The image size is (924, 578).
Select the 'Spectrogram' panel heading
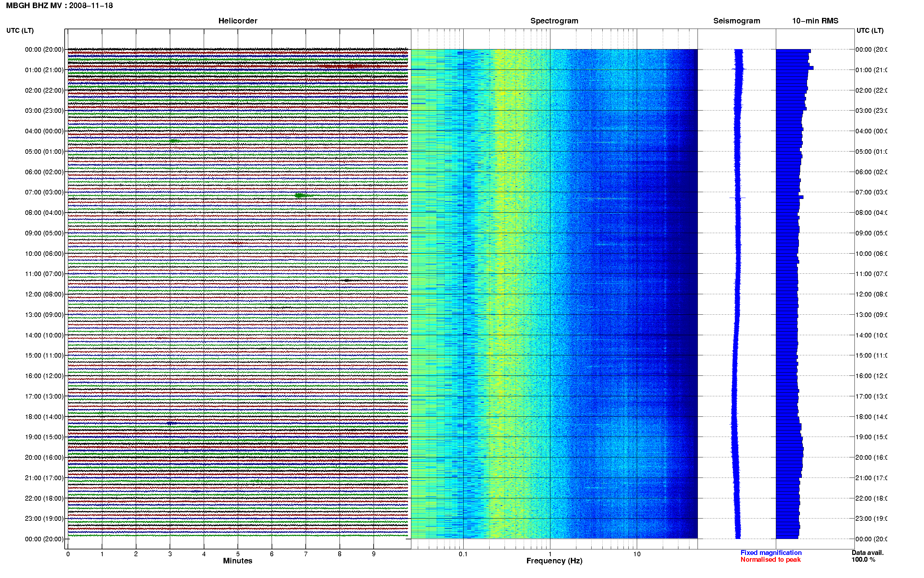pos(554,21)
